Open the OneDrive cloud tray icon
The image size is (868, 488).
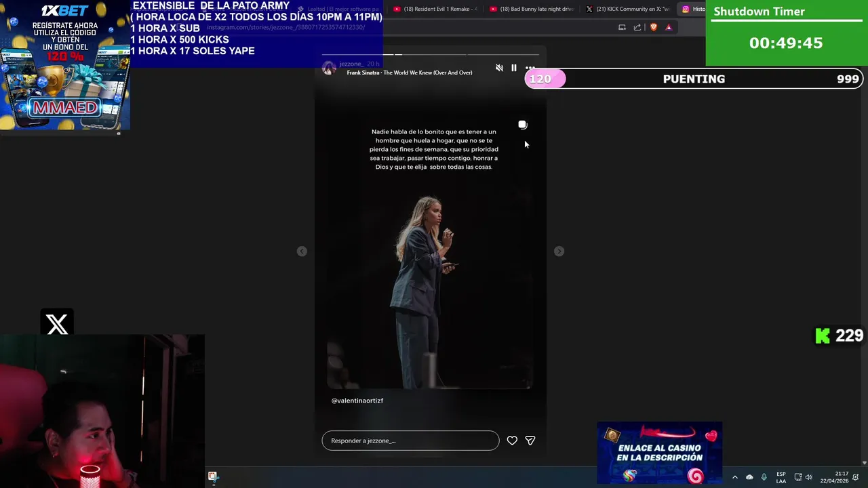[x=749, y=477]
